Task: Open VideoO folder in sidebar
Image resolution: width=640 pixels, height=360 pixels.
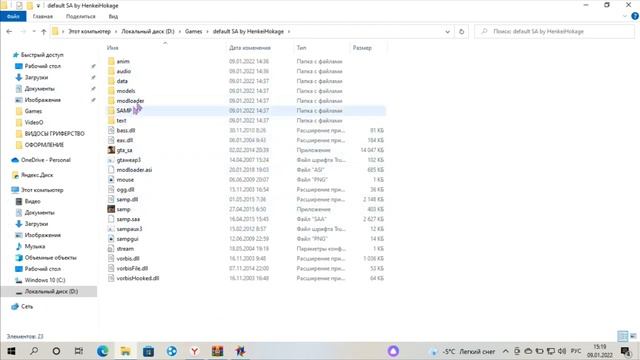Action: point(34,122)
